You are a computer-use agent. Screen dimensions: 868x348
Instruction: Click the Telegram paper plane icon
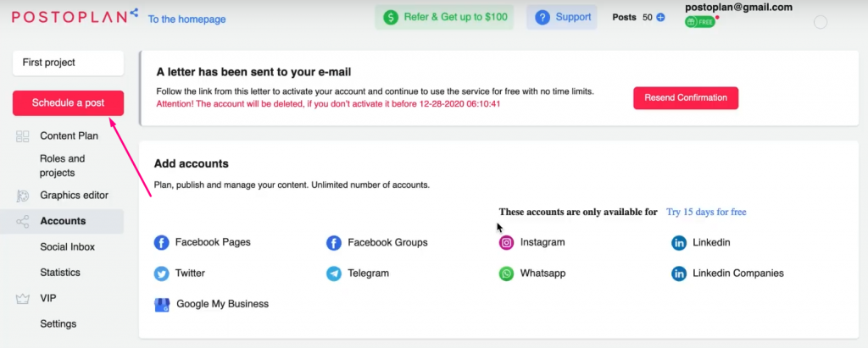tap(334, 273)
